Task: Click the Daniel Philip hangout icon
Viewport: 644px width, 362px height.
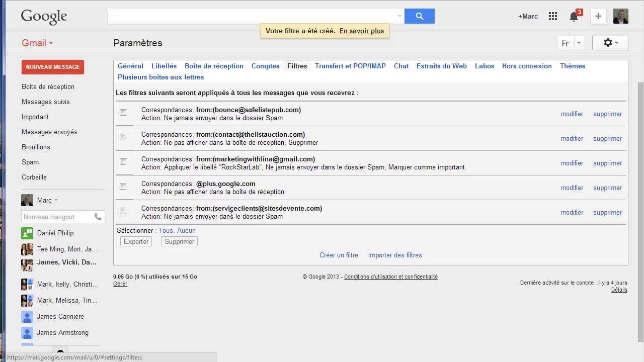Action: 27,233
